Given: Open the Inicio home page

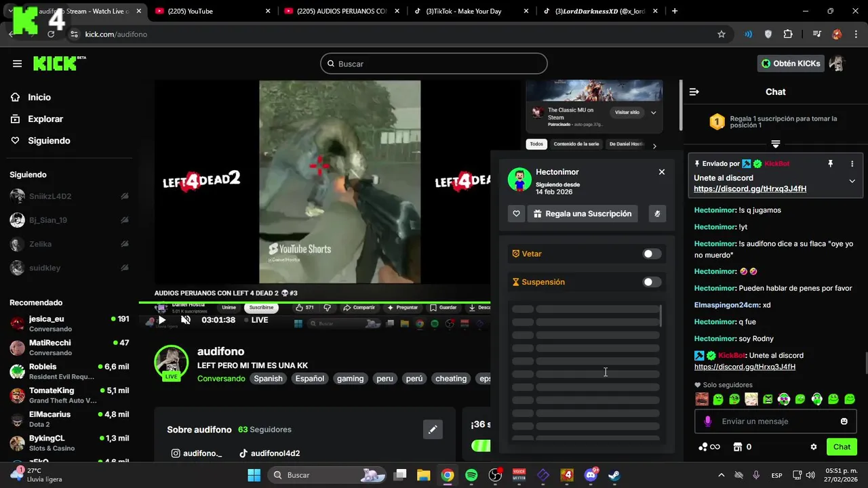Looking at the screenshot, I should 31,97.
